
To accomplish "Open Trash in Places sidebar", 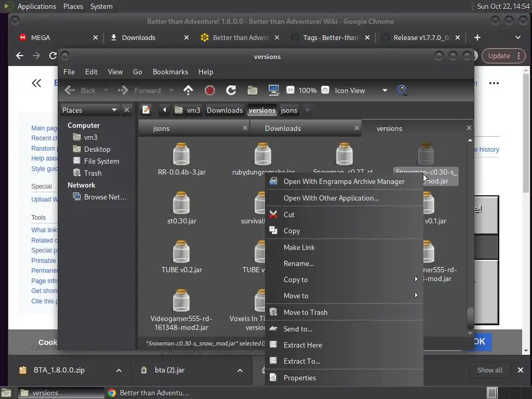I will click(92, 173).
